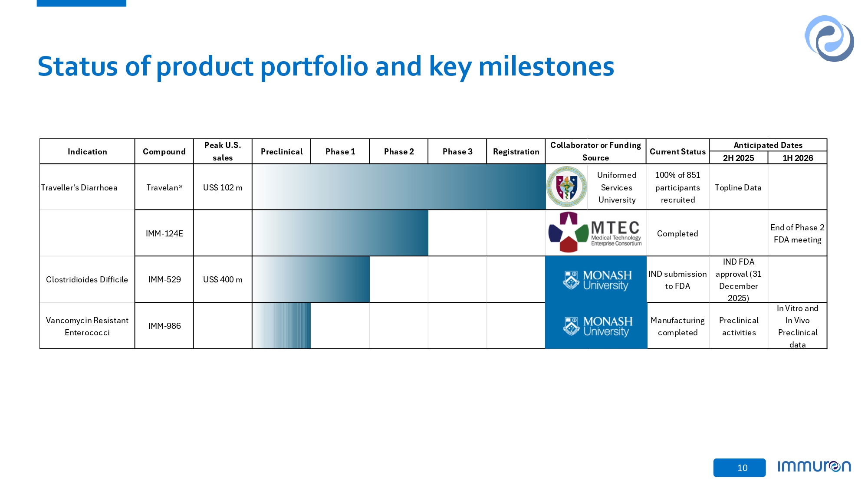Select the Travelan compound cell
The width and height of the screenshot is (868, 488).
click(164, 187)
